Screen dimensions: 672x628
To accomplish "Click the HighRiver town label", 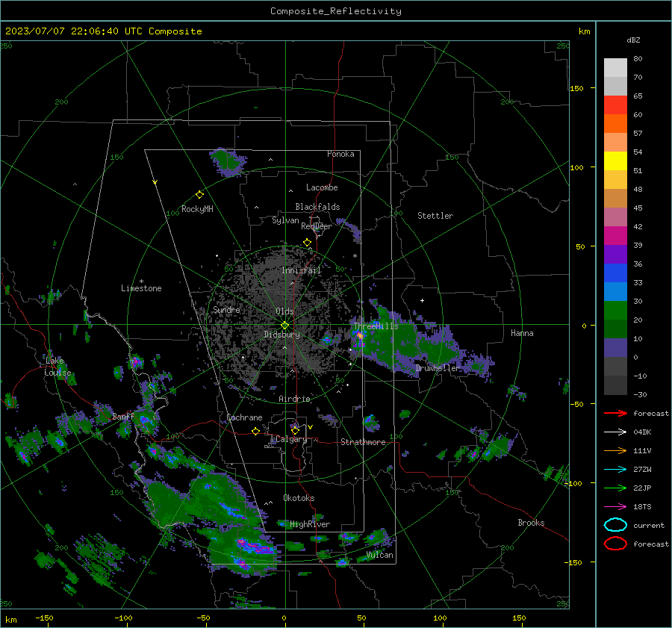I will (x=310, y=524).
